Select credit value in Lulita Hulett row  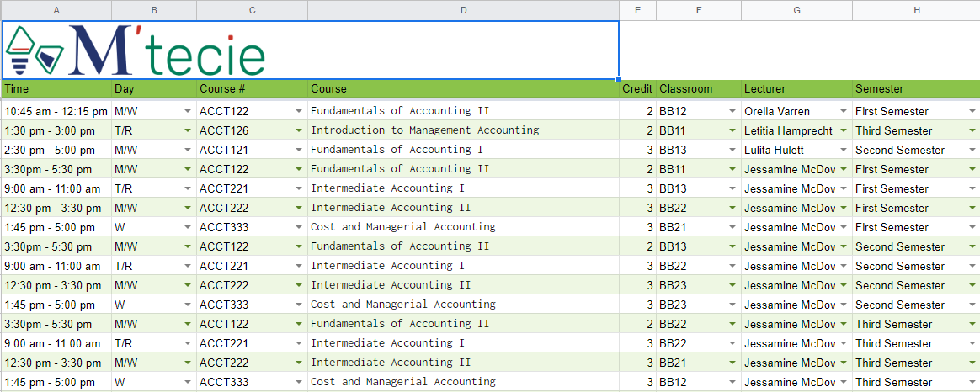pyautogui.click(x=637, y=151)
